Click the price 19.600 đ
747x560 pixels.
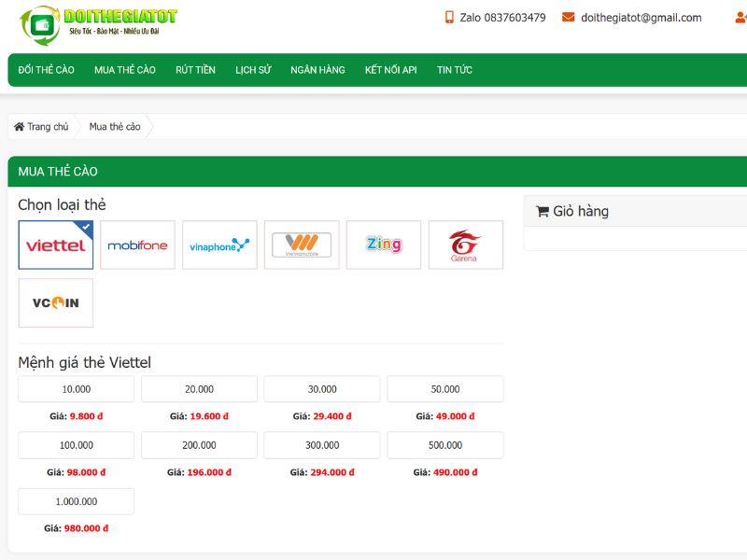209,416
